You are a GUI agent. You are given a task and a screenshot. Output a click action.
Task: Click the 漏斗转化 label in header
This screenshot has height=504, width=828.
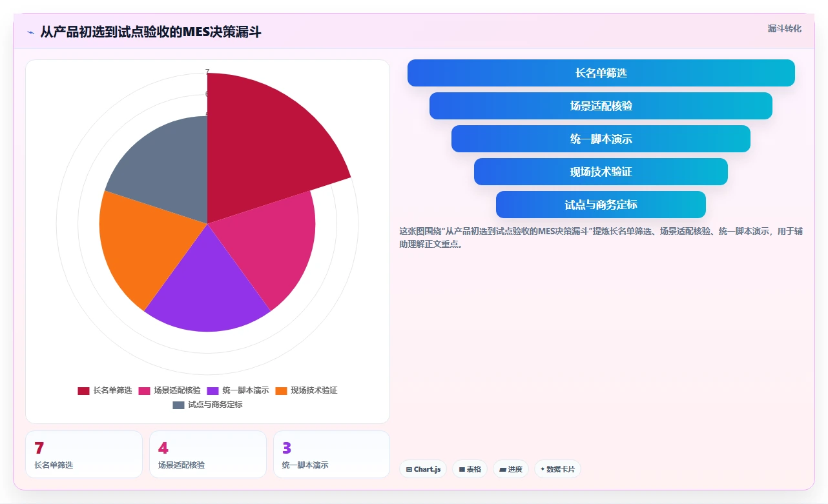[785, 28]
